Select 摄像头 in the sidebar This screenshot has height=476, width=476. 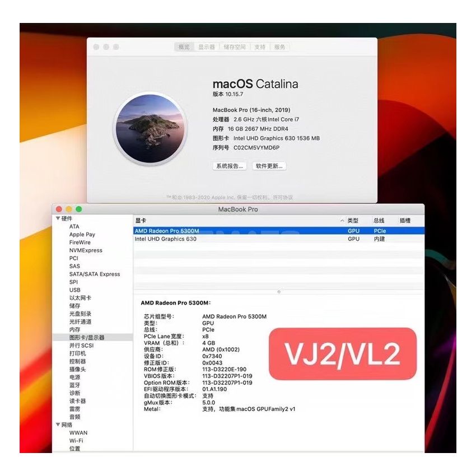pos(78,369)
